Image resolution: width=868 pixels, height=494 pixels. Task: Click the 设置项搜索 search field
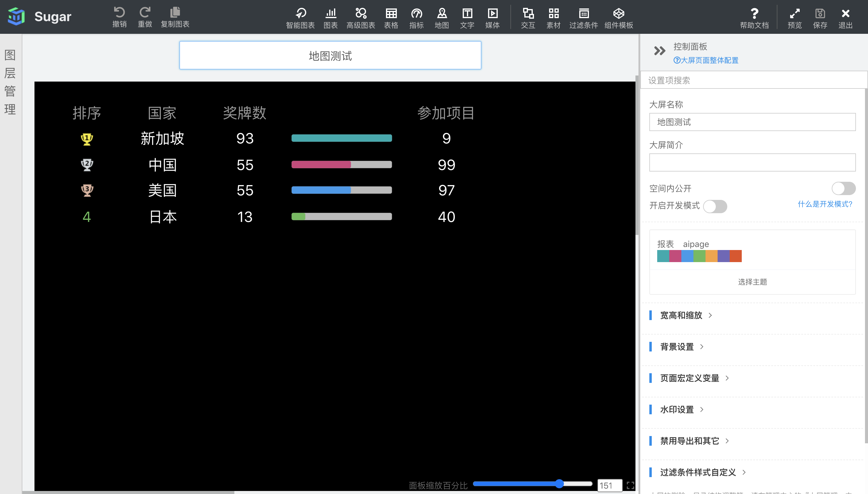click(x=753, y=80)
